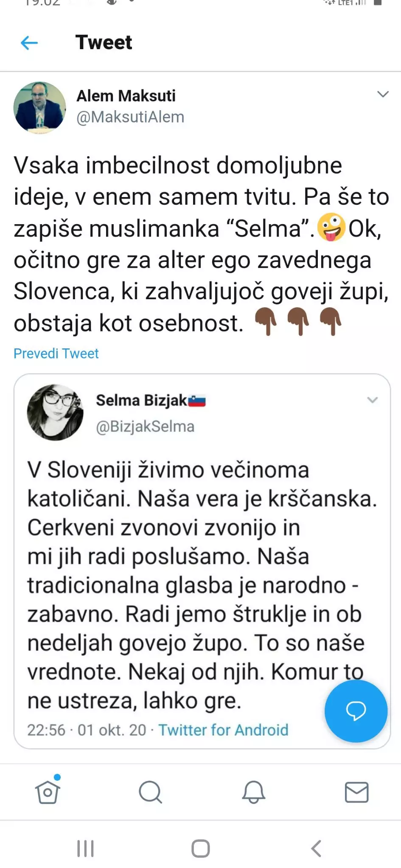The image size is (401, 868).
Task: Expand options chevron on Alem Maksuti's tweet
Action: pos(383,95)
